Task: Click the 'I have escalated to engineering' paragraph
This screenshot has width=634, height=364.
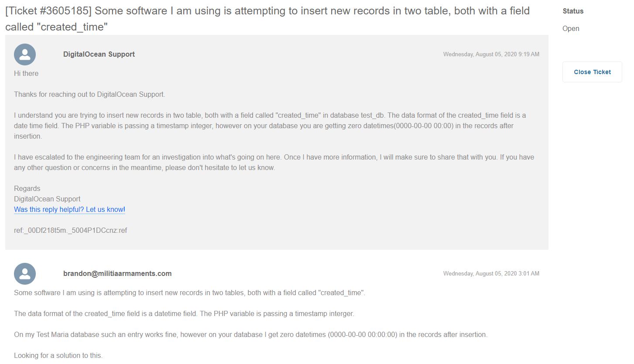Action: [x=274, y=163]
